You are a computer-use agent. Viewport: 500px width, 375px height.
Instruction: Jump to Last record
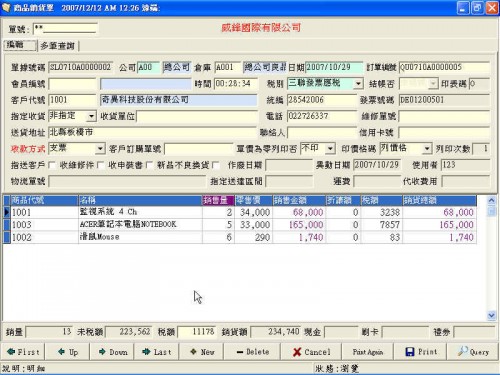(x=157, y=352)
